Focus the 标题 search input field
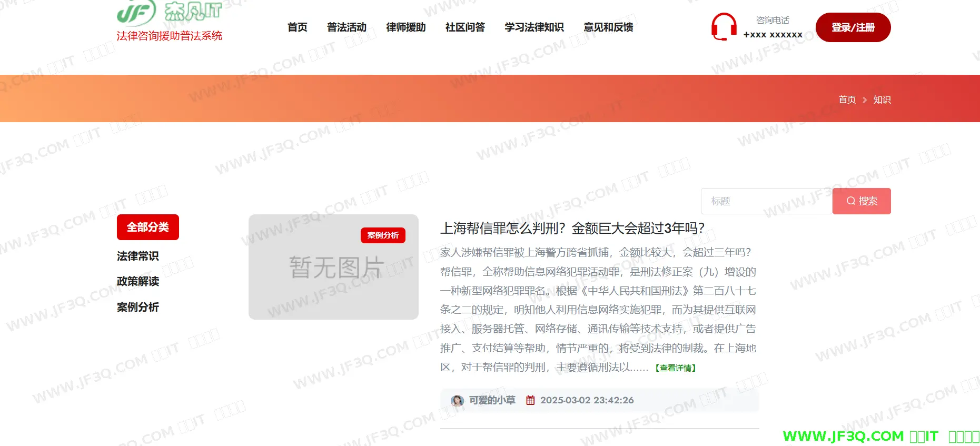Image resolution: width=980 pixels, height=446 pixels. pos(766,201)
